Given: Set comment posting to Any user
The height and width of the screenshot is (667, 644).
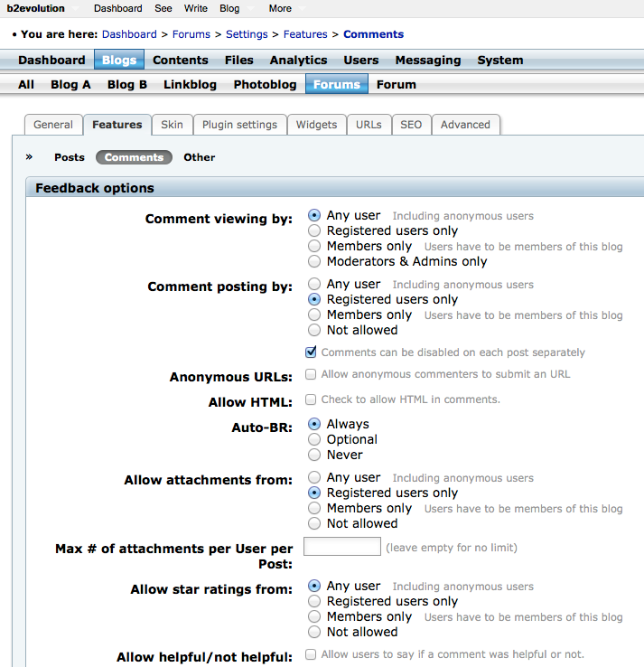Looking at the screenshot, I should point(314,284).
